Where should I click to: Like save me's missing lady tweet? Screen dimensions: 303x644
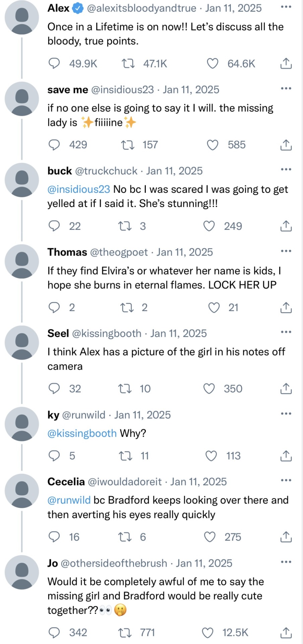[x=213, y=145]
